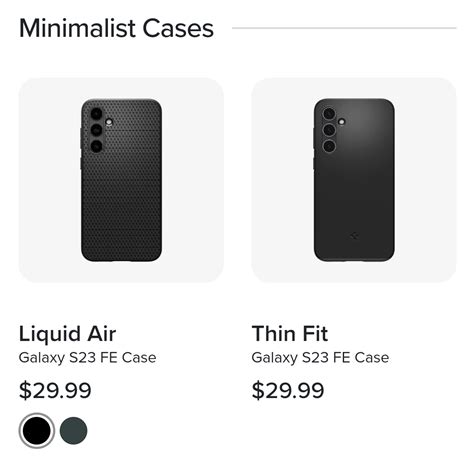Click the $29.99 price below Liquid Air
Image resolution: width=474 pixels, height=463 pixels.
click(55, 390)
